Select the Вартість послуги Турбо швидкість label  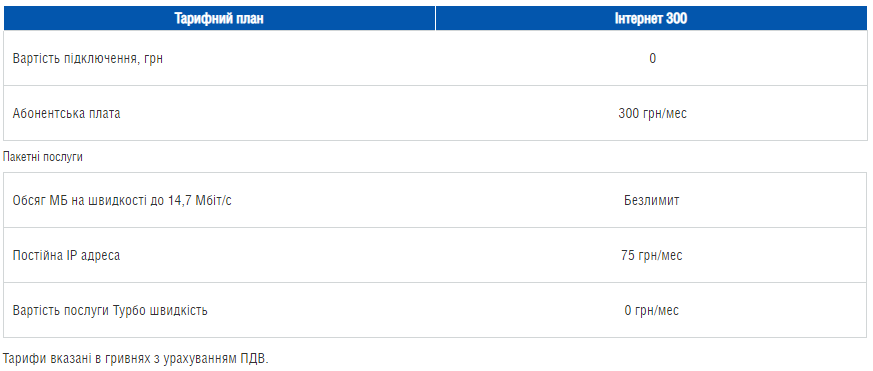pos(110,310)
